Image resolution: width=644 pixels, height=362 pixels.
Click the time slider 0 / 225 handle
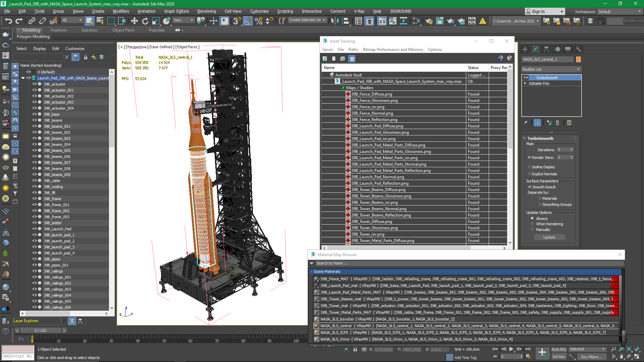point(41,330)
